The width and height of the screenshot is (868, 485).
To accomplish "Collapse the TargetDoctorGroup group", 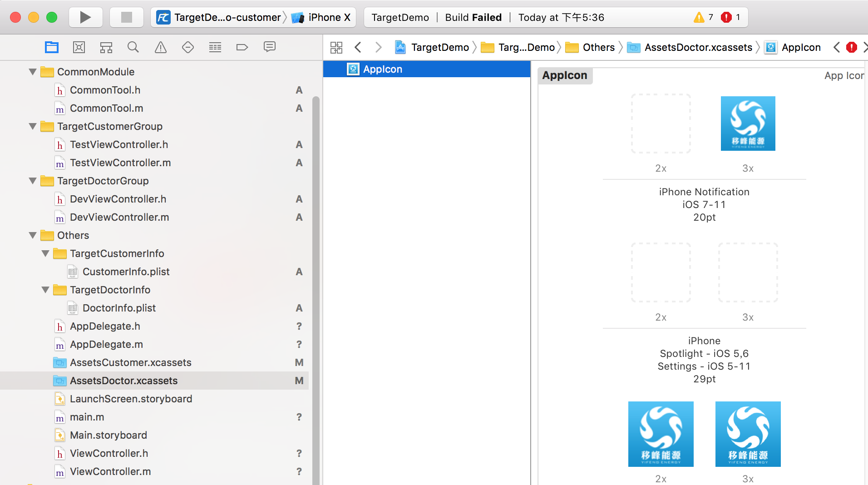I will [x=33, y=181].
